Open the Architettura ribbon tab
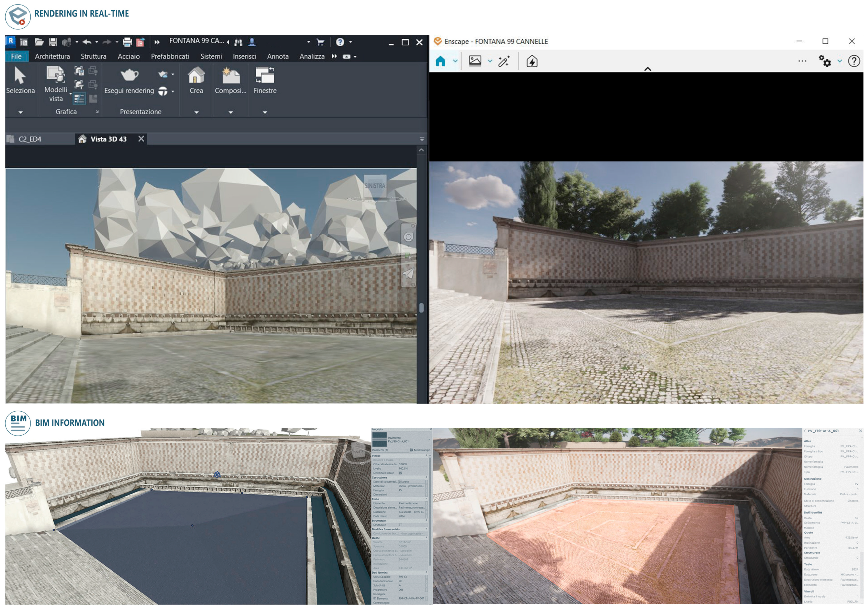 click(x=52, y=56)
